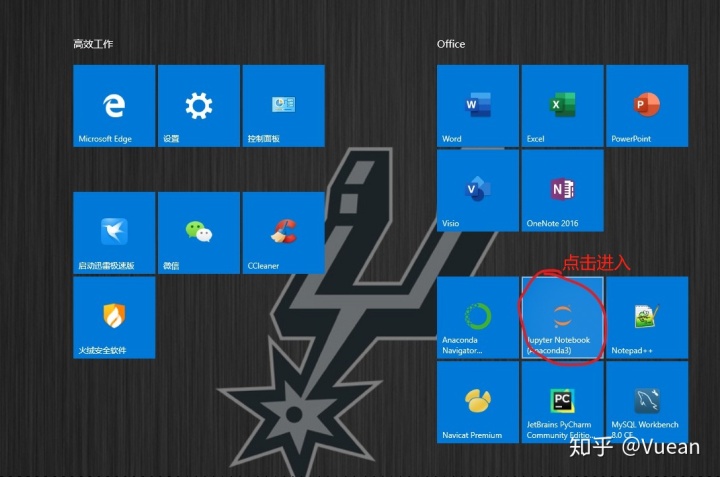Open the Notepad++ tile
This screenshot has width=720, height=477.
pyautogui.click(x=647, y=317)
